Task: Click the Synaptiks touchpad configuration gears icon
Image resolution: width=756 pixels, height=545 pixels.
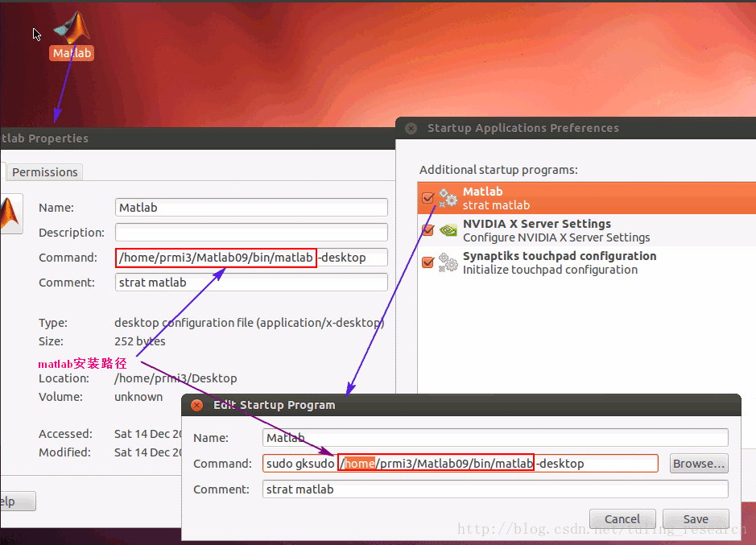Action: tap(448, 262)
